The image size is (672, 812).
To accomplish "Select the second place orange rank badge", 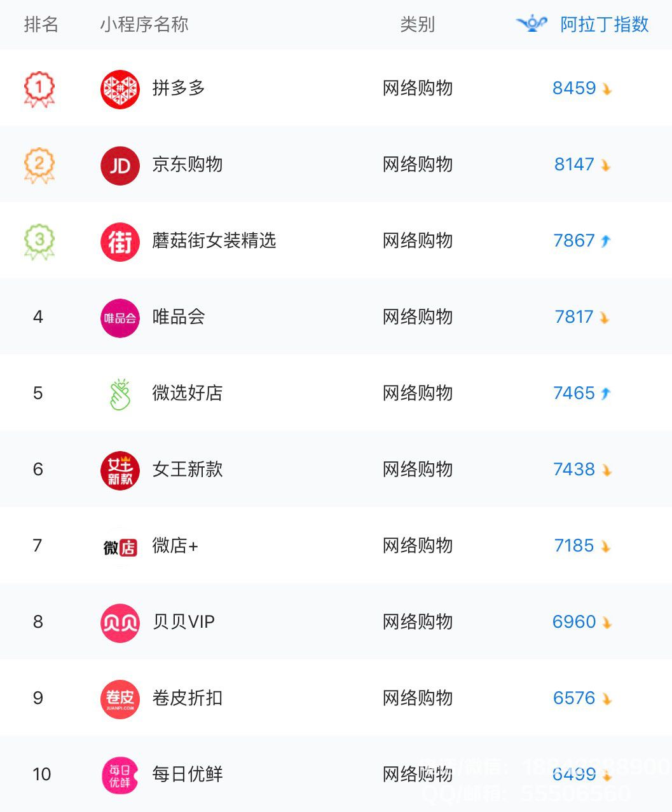I will pyautogui.click(x=39, y=165).
